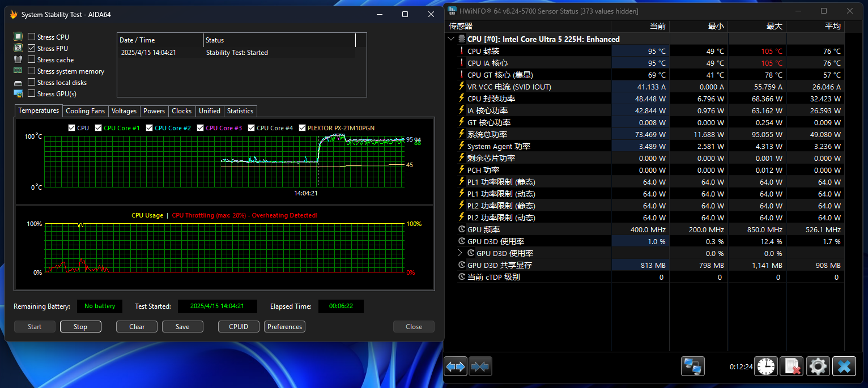This screenshot has height=388, width=868.
Task: Open HWiNFO sensor settings gear icon
Action: click(x=818, y=366)
